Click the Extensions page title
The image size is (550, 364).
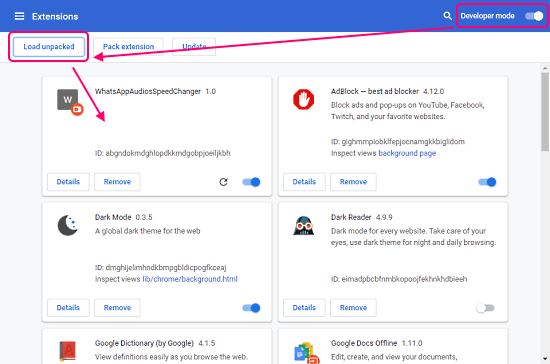pos(55,16)
